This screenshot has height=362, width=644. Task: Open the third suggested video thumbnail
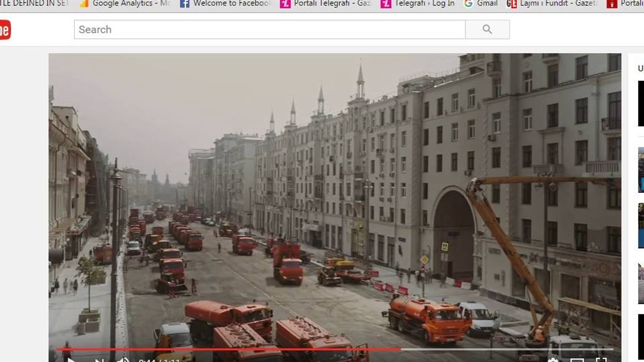tap(640, 225)
